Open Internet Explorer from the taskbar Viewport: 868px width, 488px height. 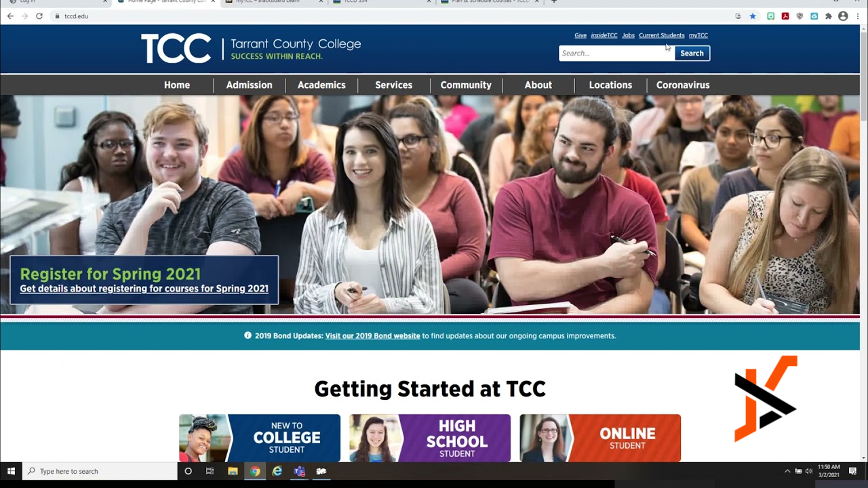[x=277, y=471]
